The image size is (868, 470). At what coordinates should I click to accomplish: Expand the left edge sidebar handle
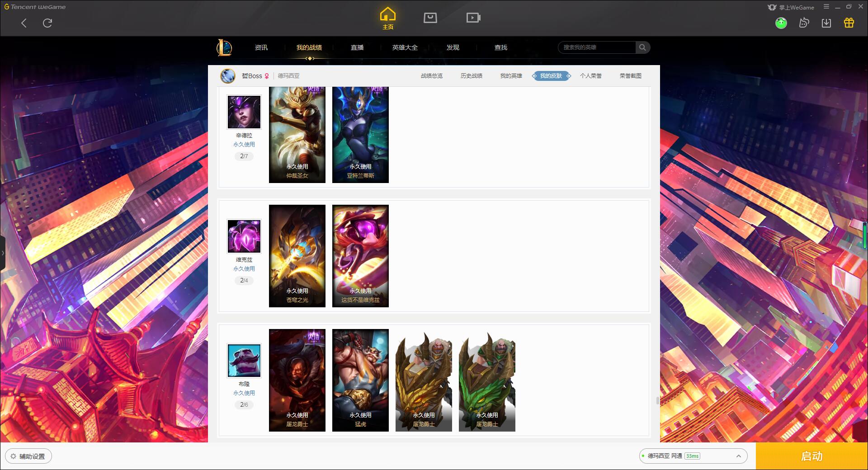(2, 253)
